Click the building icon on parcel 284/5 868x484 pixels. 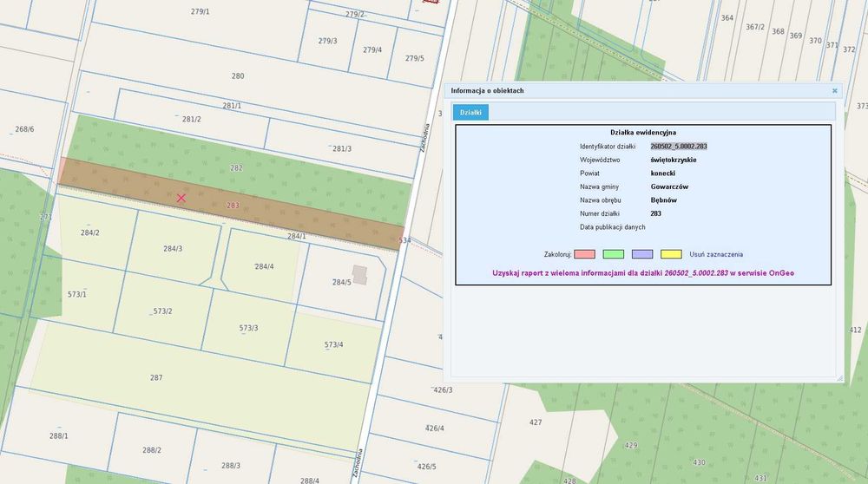click(360, 275)
